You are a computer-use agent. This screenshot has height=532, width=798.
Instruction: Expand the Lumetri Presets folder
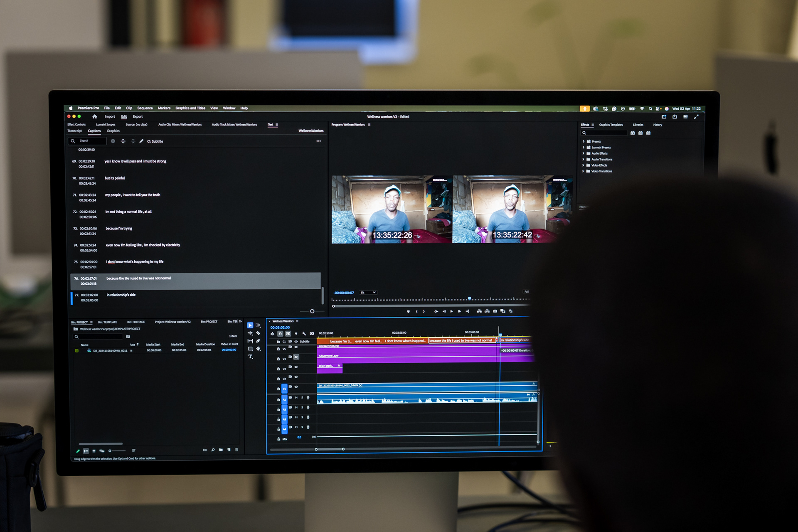point(584,148)
